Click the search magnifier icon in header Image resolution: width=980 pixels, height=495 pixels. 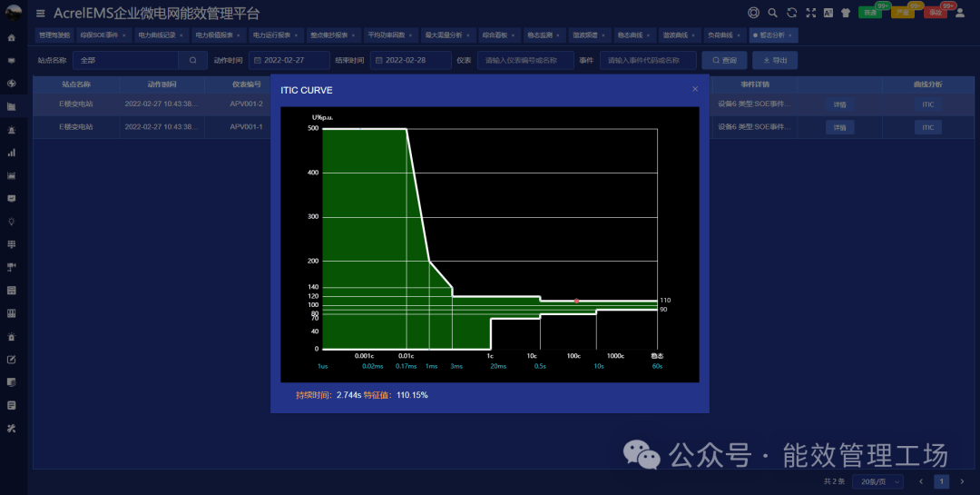click(x=772, y=13)
